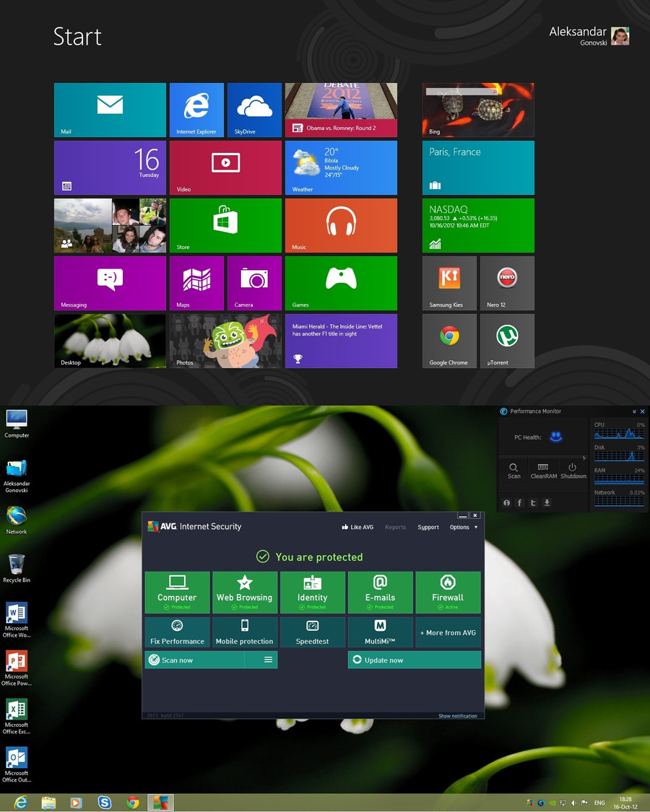This screenshot has width=650, height=812.
Task: Open the Desktop tile
Action: tap(110, 341)
